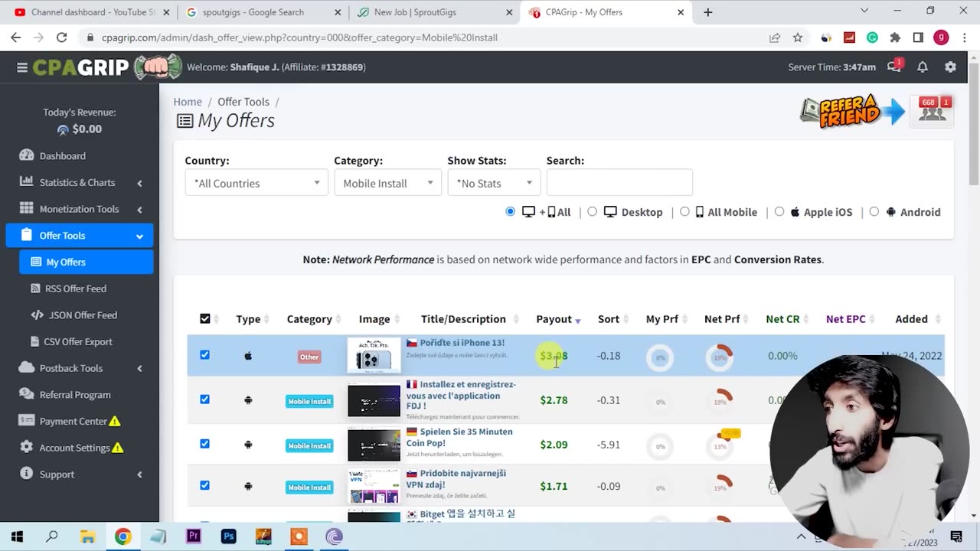Viewport: 980px width, 551px height.
Task: Select the Desktop radio button
Action: [592, 212]
